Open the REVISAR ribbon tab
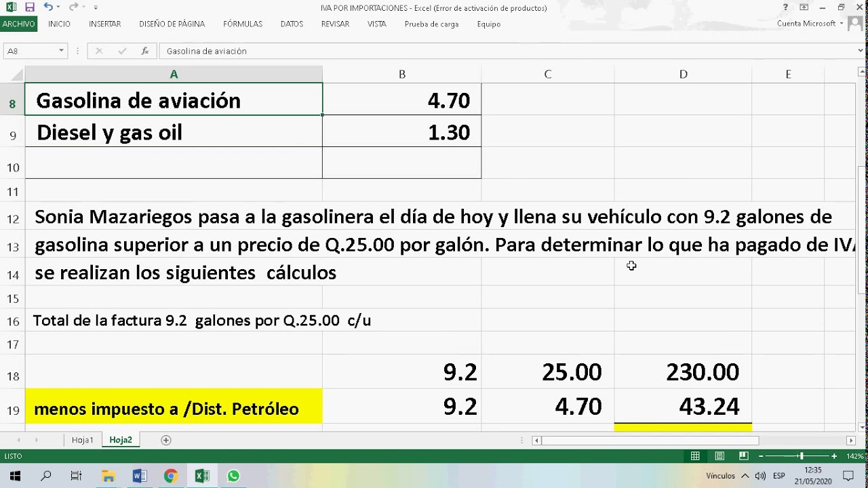Image resolution: width=868 pixels, height=488 pixels. pos(335,24)
